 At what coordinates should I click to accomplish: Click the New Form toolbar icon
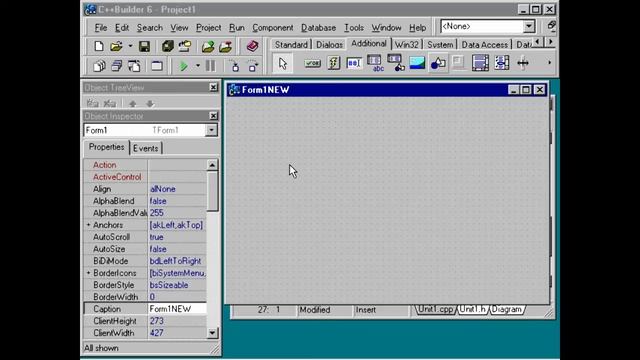157,65
